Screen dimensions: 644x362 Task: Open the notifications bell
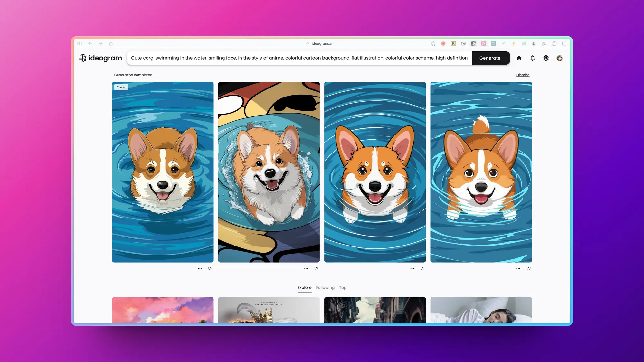[x=532, y=58]
